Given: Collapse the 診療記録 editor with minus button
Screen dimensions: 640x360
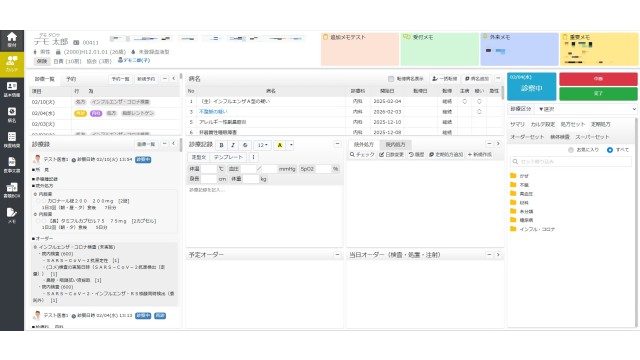Looking at the screenshot, I should coord(337,144).
